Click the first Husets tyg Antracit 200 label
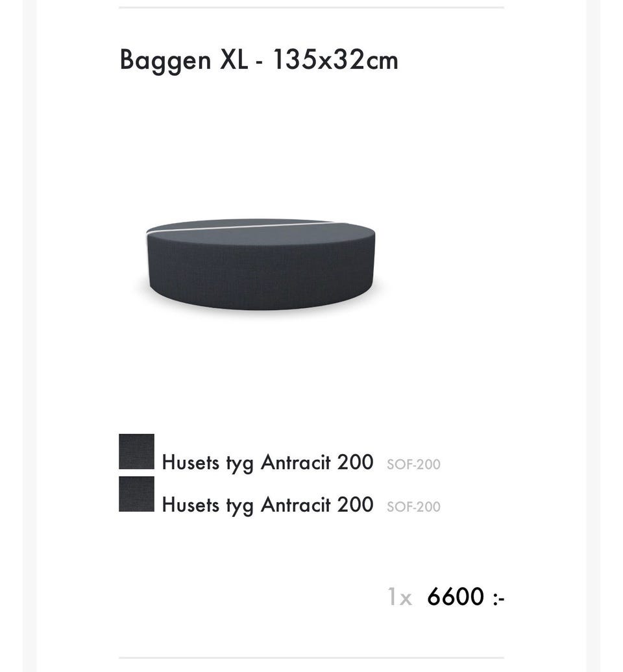The height and width of the screenshot is (672, 623). coord(267,463)
